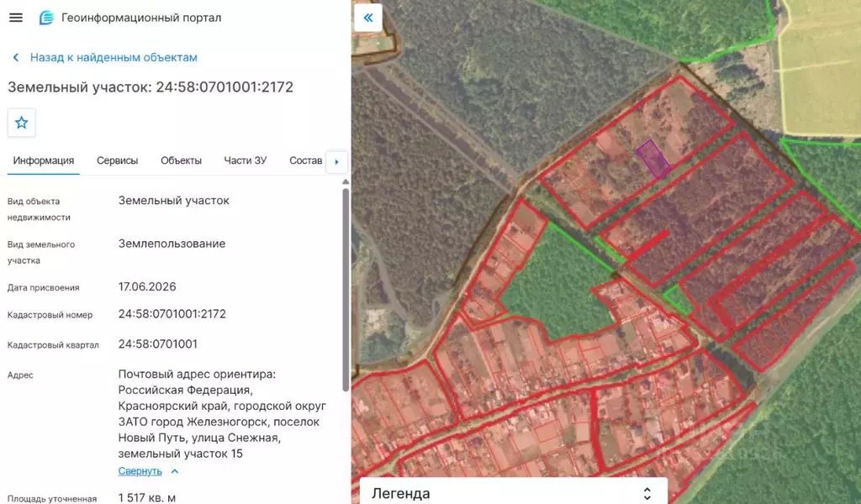The image size is (861, 504).
Task: Click the Дата присвоения label
Action: [44, 287]
